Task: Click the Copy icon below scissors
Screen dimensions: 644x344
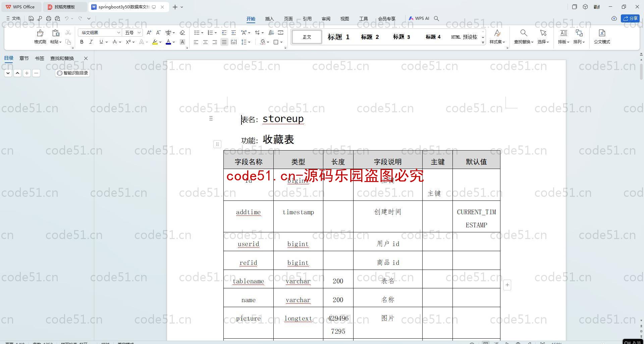Action: 68,42
